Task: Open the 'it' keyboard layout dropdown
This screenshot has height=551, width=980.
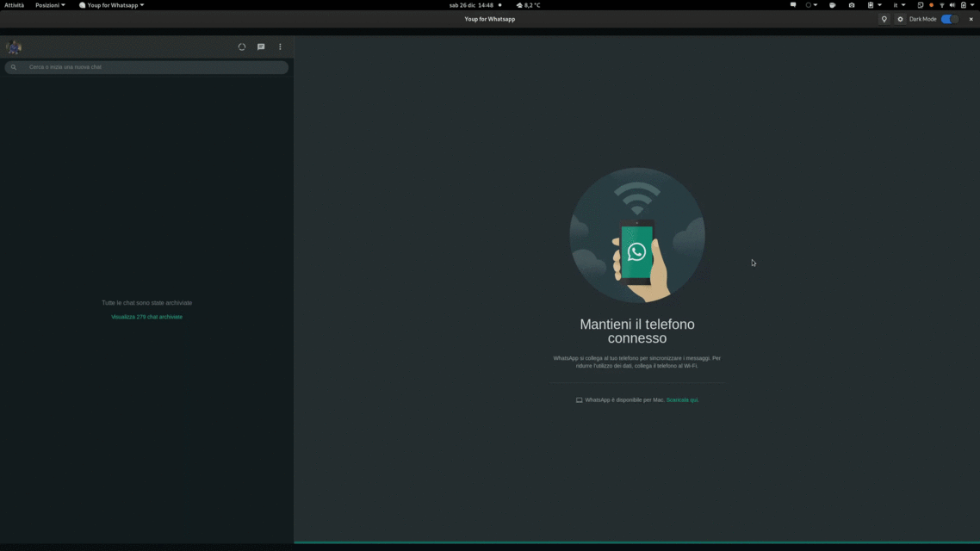Action: pos(899,5)
